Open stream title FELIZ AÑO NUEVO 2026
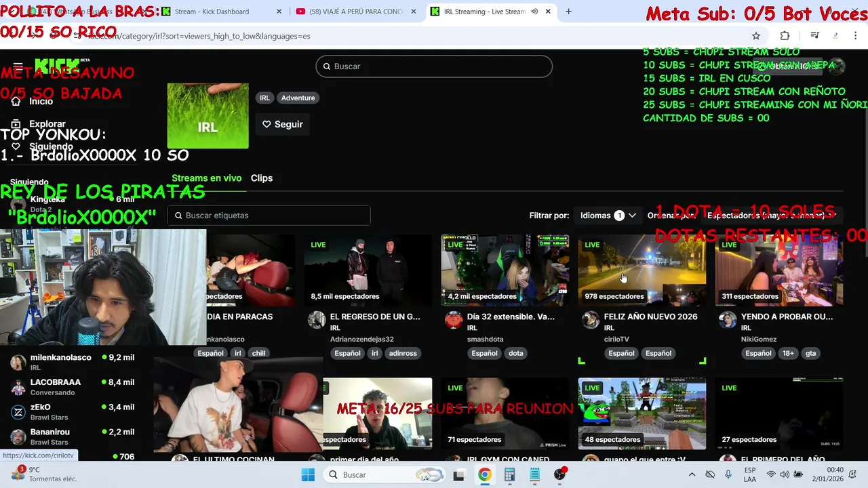Screen dimensions: 868x488 (650, 317)
